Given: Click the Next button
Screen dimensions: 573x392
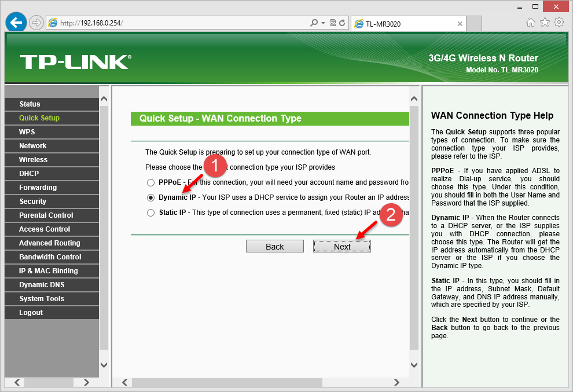Looking at the screenshot, I should (x=342, y=247).
